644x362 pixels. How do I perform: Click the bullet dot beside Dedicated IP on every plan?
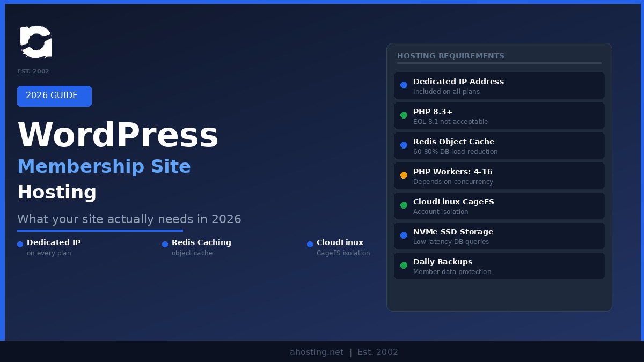tap(20, 244)
